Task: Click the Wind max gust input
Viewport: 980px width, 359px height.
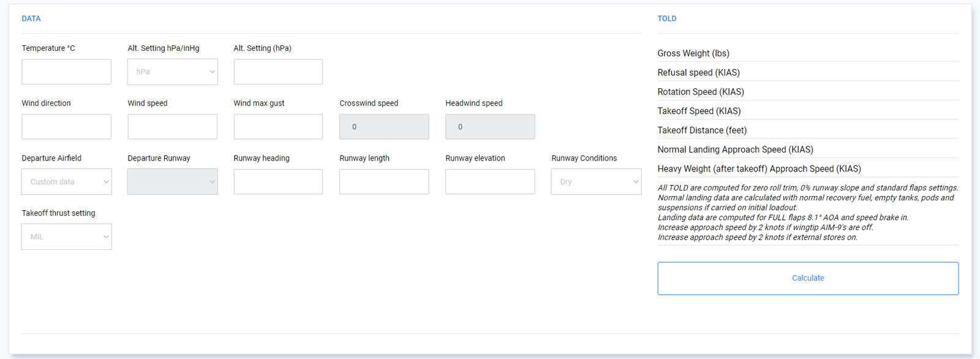Action: [x=278, y=127]
